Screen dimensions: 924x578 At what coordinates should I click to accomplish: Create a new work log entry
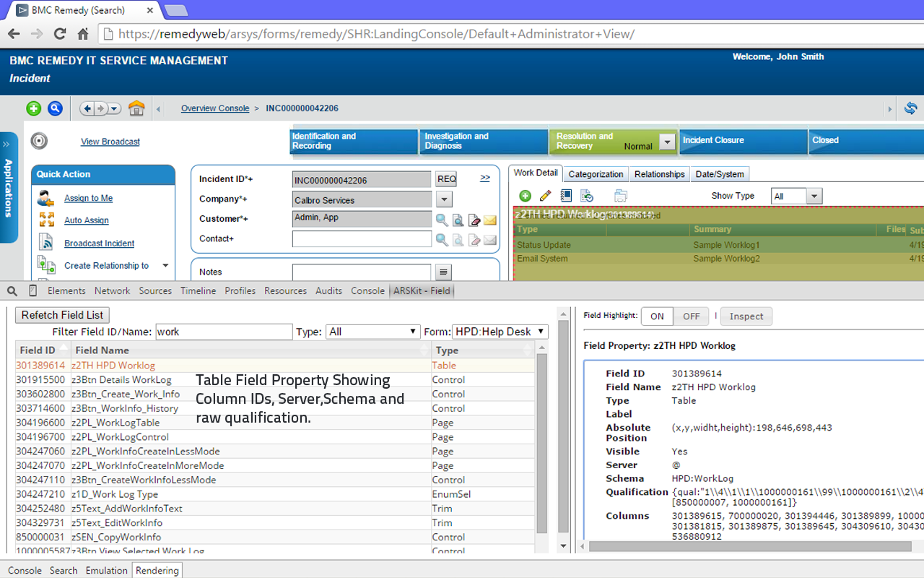[525, 196]
